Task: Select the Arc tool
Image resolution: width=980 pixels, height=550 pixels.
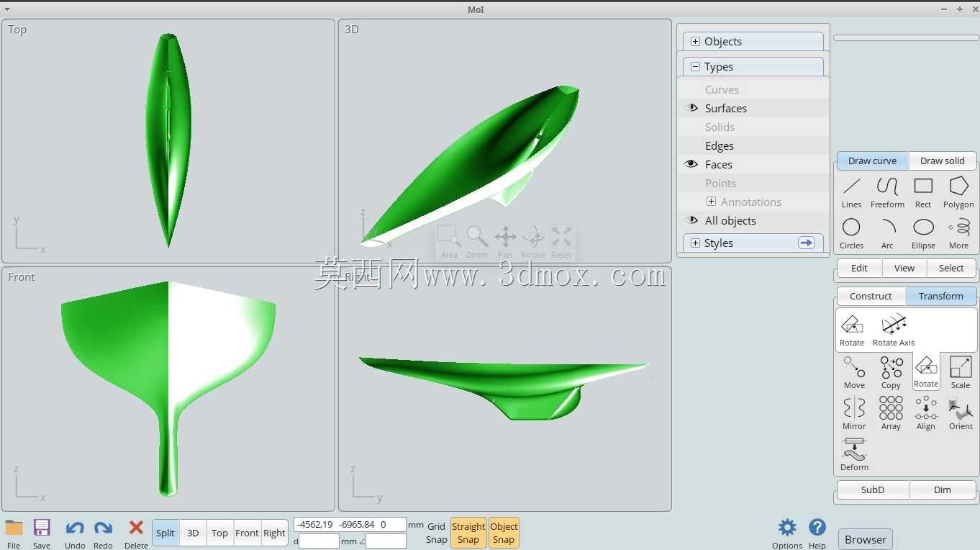Action: 887,234
